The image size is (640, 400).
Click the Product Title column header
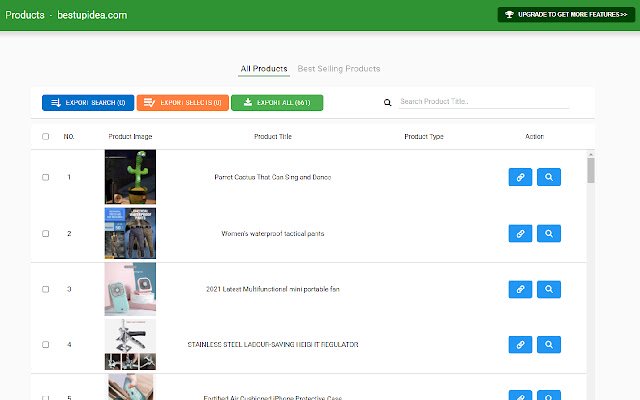point(273,136)
